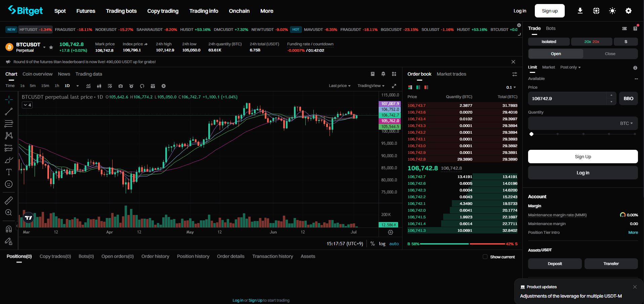644x304 pixels.
Task: Click the BBO button
Action: click(x=629, y=98)
